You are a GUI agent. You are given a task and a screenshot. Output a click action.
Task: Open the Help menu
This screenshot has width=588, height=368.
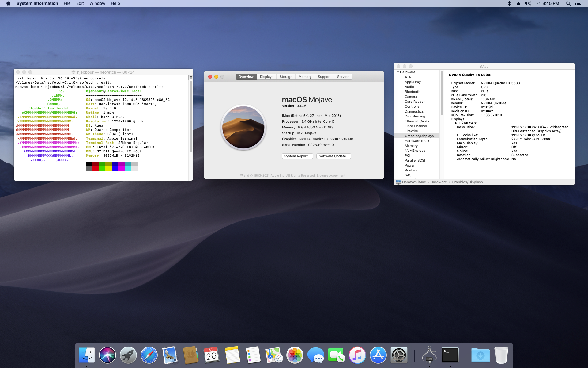click(115, 3)
